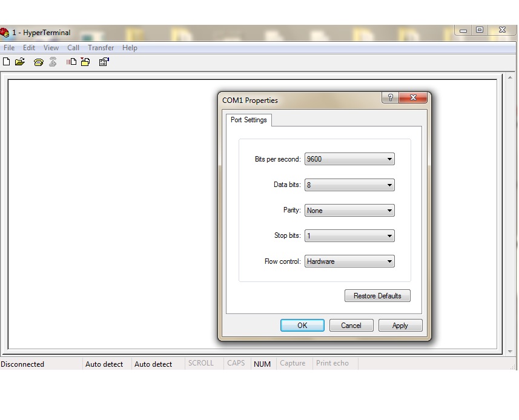Click the Receive toolbar icon
Screen dimensions: 519x420
coord(85,62)
